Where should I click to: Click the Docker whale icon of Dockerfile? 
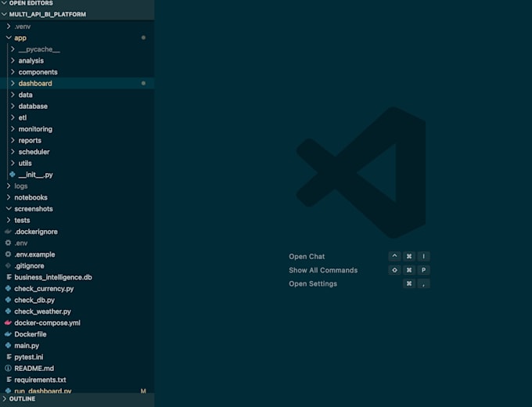[8, 334]
